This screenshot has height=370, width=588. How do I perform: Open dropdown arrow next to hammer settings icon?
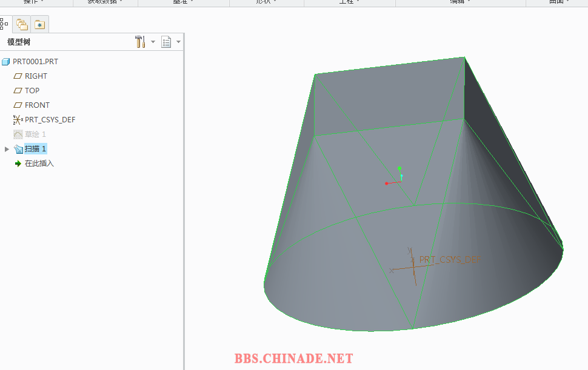[153, 42]
